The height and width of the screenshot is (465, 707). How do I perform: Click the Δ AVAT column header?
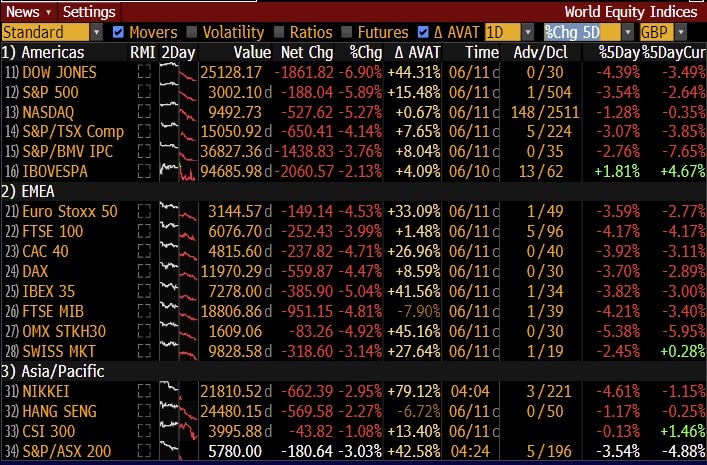417,52
